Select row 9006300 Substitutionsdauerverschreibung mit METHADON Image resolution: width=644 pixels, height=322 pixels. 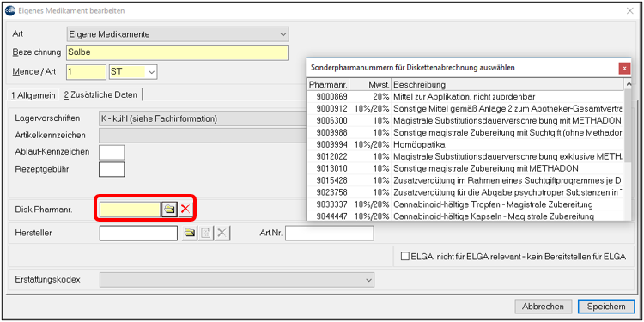(x=465, y=121)
